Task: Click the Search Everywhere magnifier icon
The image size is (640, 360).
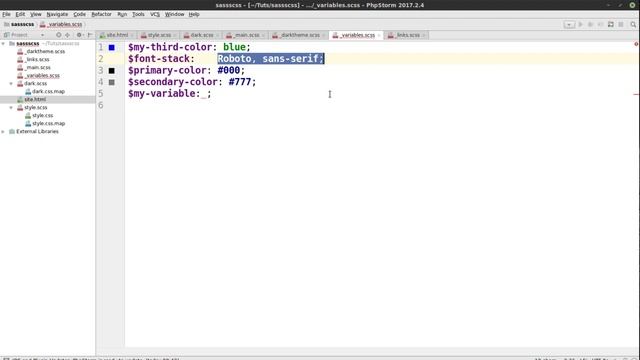Action: pyautogui.click(x=633, y=24)
